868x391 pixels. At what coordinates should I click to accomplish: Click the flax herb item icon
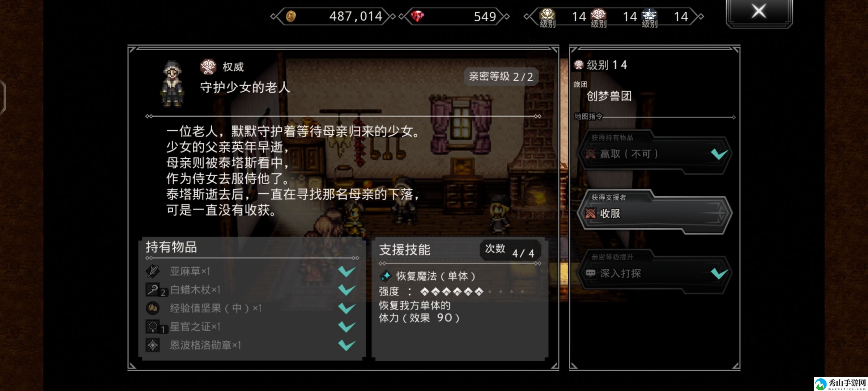click(x=153, y=271)
